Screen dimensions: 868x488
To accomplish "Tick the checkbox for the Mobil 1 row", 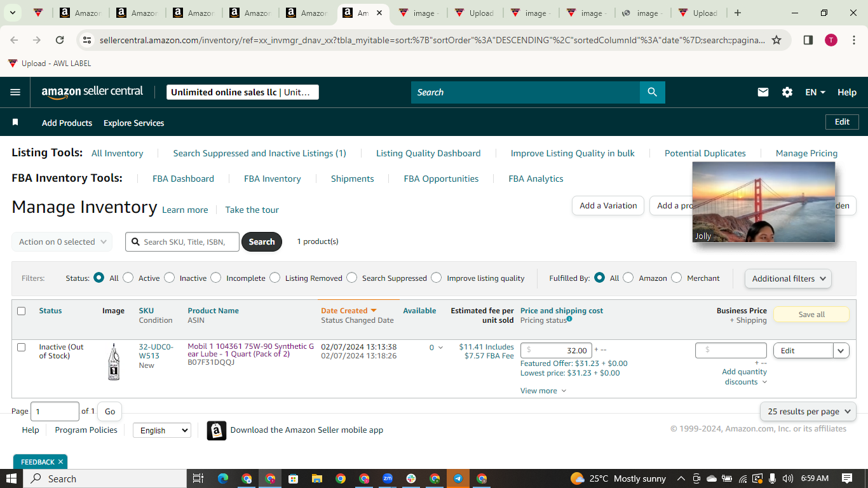I will (x=21, y=347).
